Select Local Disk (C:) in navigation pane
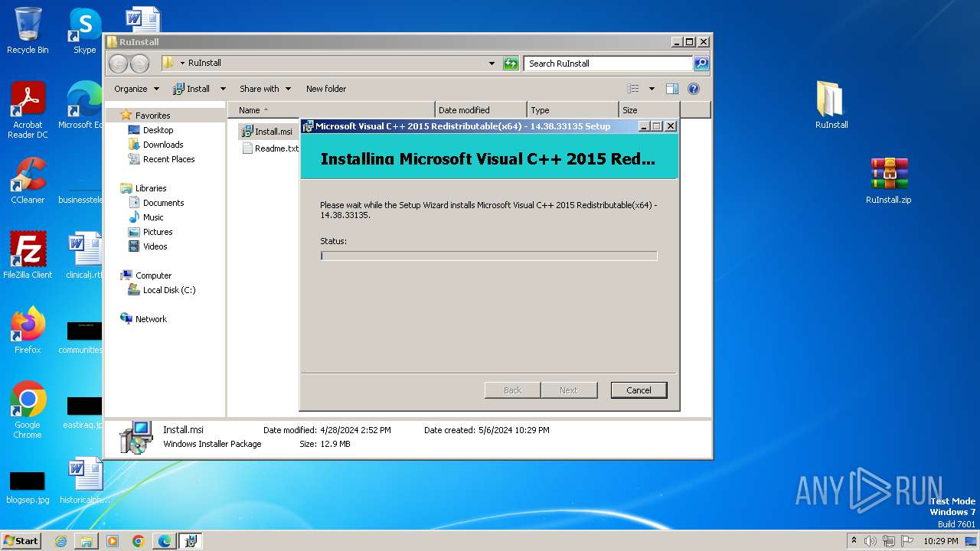980x551 pixels. [x=168, y=290]
